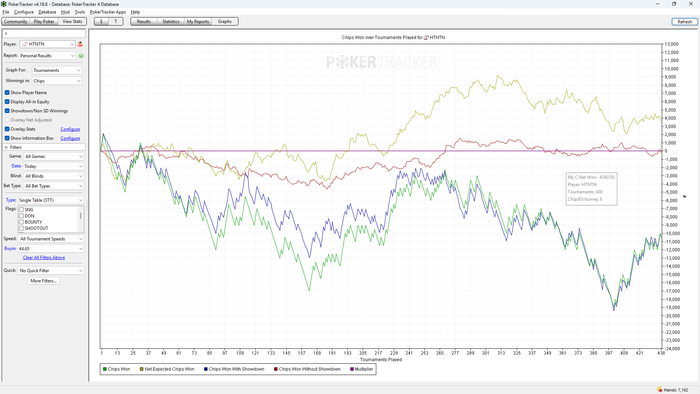Click the graph information box
This screenshot has width=700, height=394.
[592, 188]
